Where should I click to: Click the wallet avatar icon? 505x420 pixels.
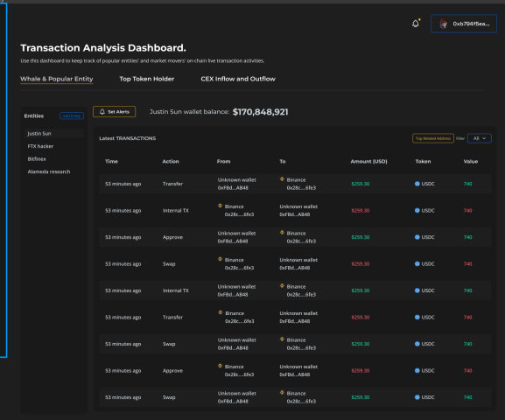pyautogui.click(x=444, y=24)
